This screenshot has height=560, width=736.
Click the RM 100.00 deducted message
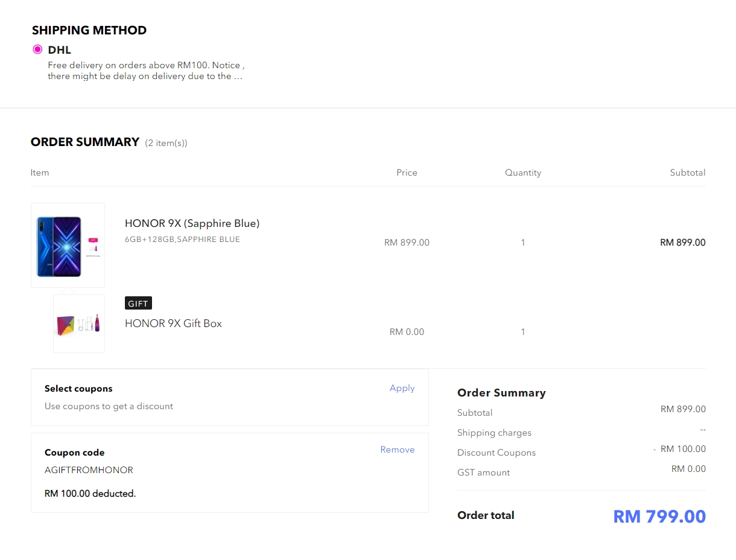90,494
